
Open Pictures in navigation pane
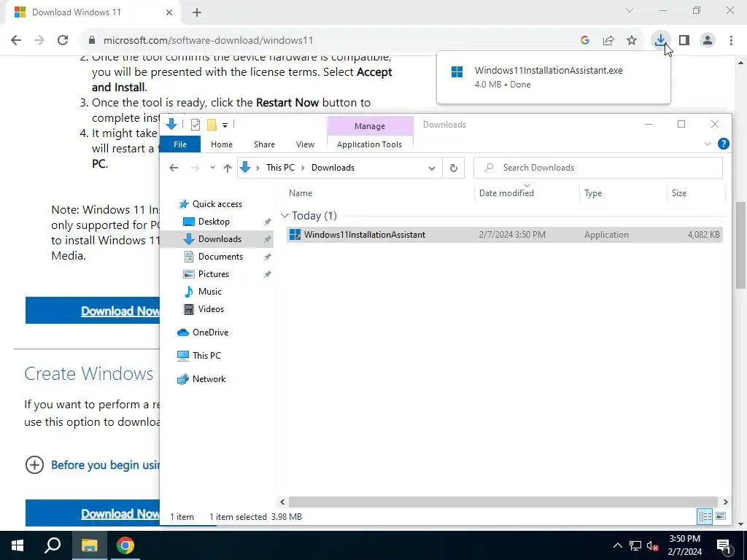pyautogui.click(x=213, y=274)
